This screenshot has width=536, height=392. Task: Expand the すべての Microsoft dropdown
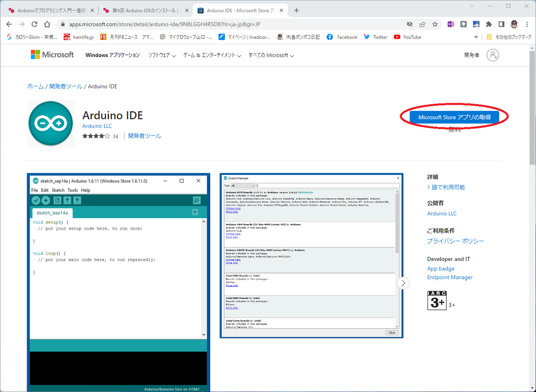click(271, 55)
